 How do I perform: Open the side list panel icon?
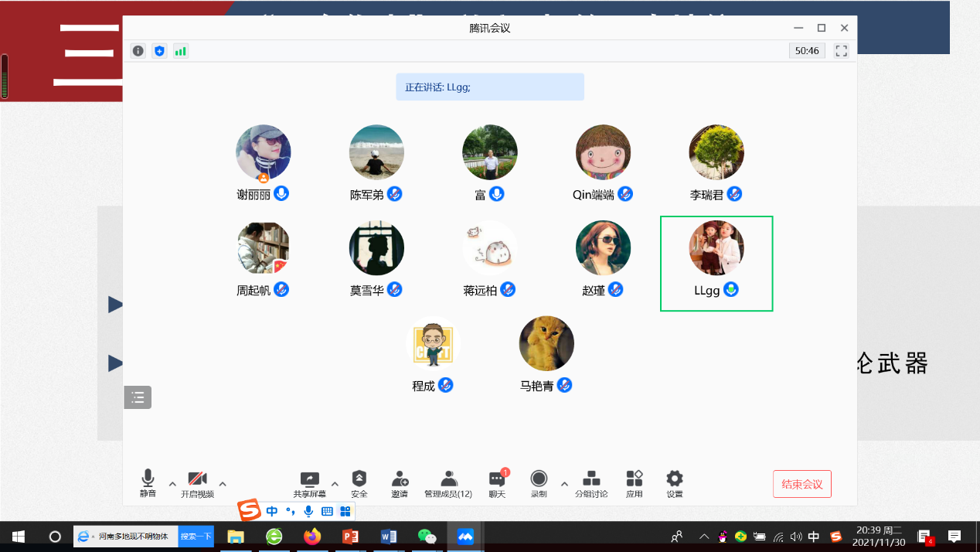click(138, 397)
